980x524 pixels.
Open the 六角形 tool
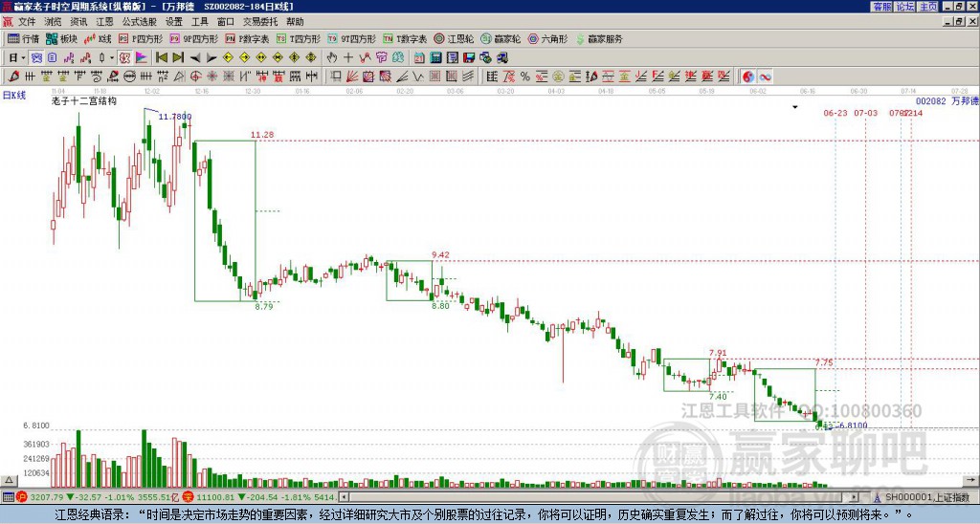tap(547, 38)
